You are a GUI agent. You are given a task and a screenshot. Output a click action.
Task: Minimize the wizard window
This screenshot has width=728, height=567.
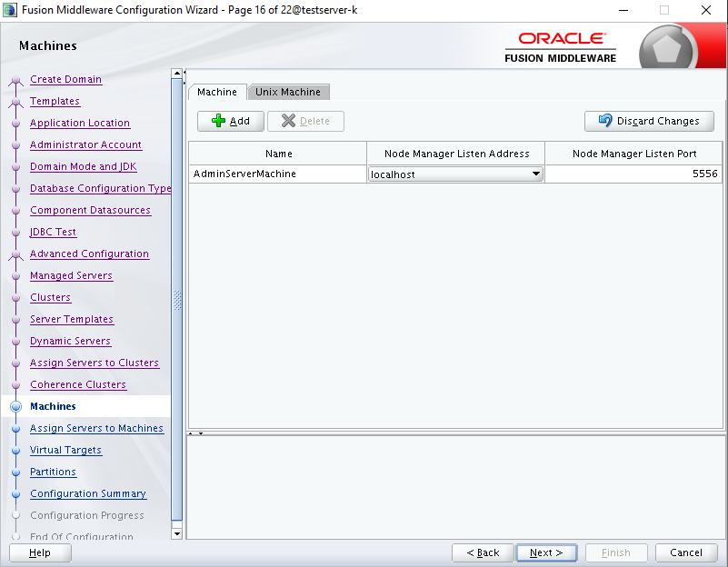[x=623, y=10]
